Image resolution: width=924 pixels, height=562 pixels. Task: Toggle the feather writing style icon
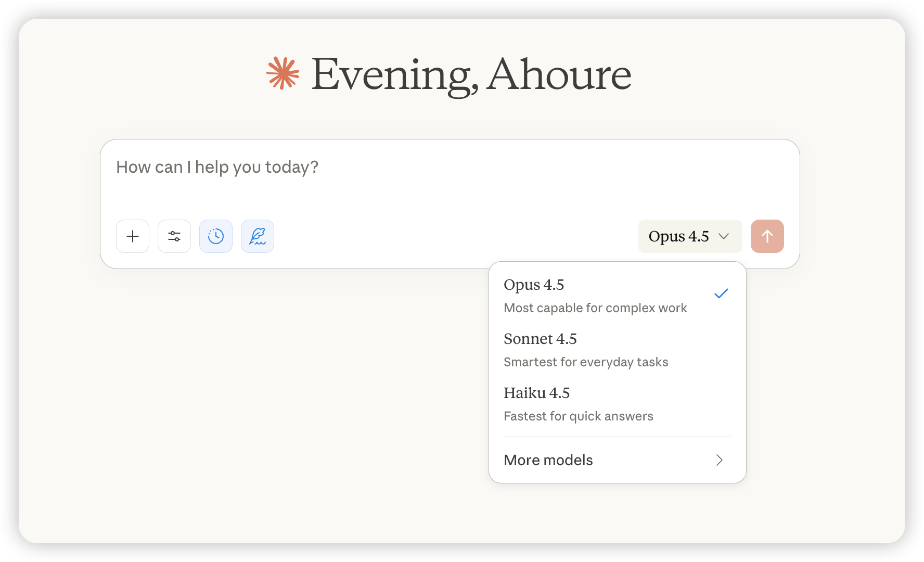click(x=258, y=236)
